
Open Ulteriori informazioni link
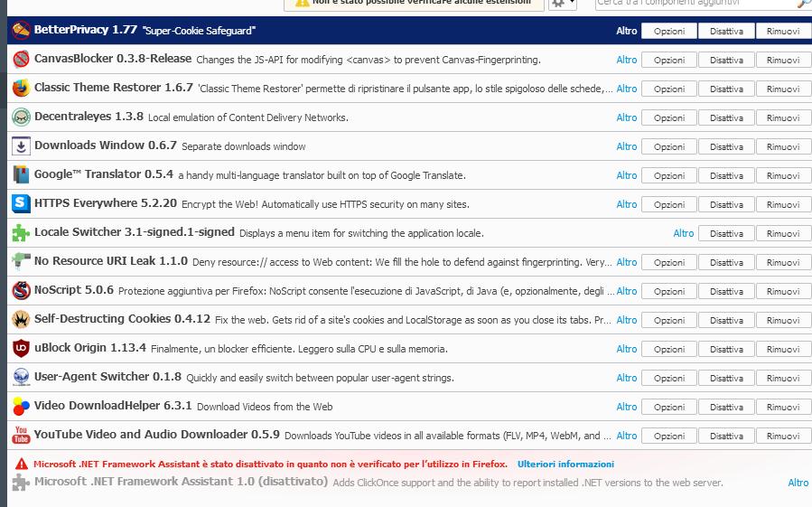pos(565,464)
